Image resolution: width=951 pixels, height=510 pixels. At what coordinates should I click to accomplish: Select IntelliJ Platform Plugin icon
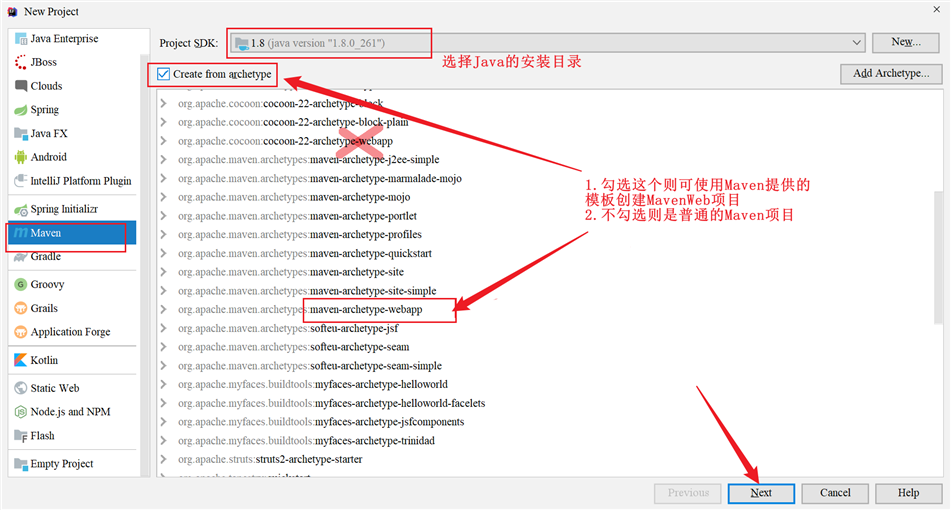(x=21, y=181)
